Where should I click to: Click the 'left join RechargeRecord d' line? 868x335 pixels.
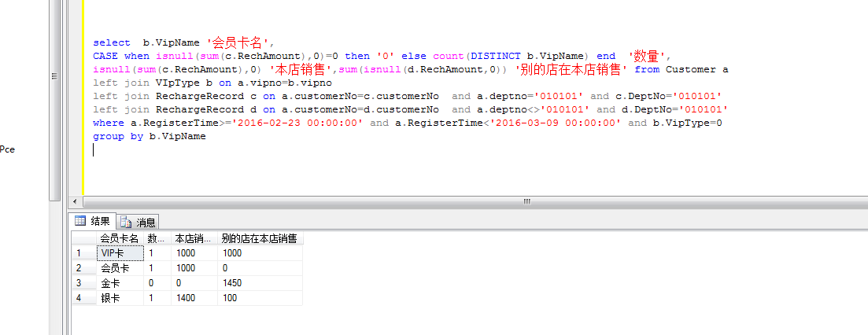point(410,109)
